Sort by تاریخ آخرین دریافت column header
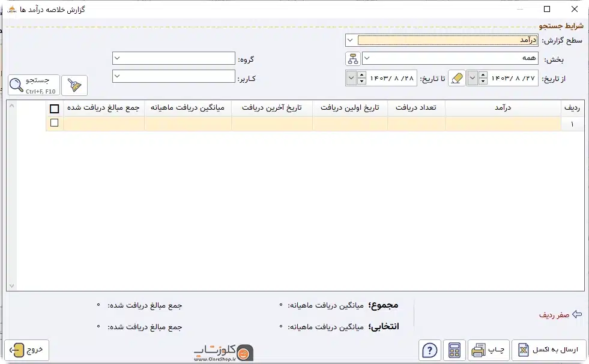This screenshot has height=364, width=589. click(272, 108)
